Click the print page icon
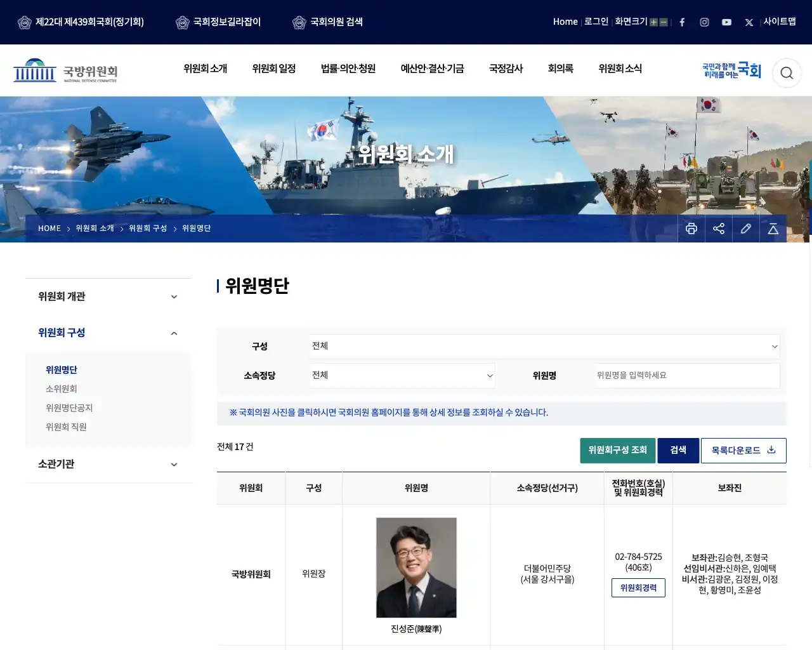The height and width of the screenshot is (650, 812). (691, 229)
